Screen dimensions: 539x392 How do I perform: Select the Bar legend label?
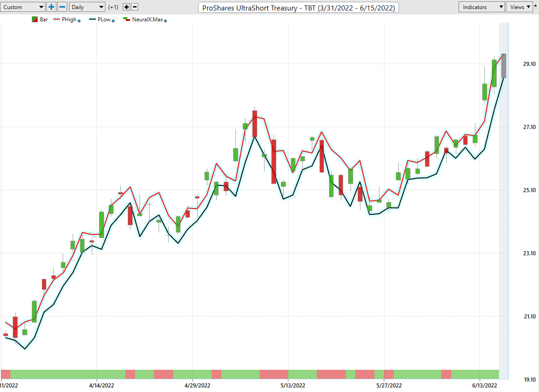click(44, 20)
